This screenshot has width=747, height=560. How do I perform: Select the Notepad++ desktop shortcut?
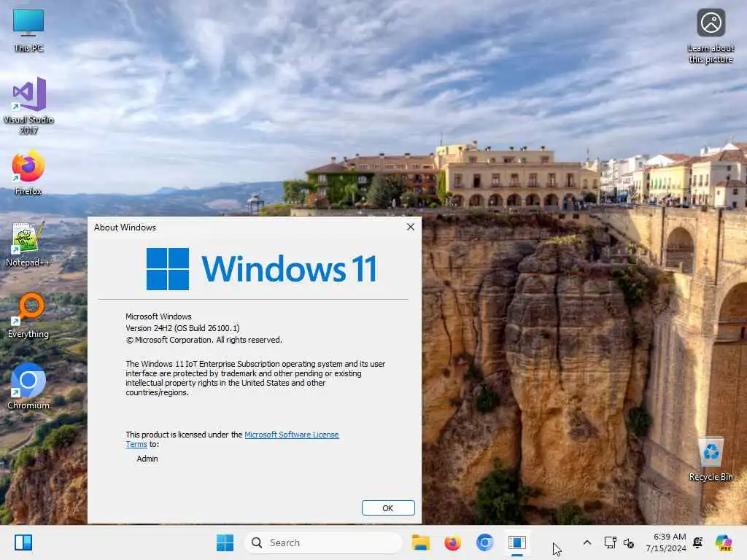(28, 244)
